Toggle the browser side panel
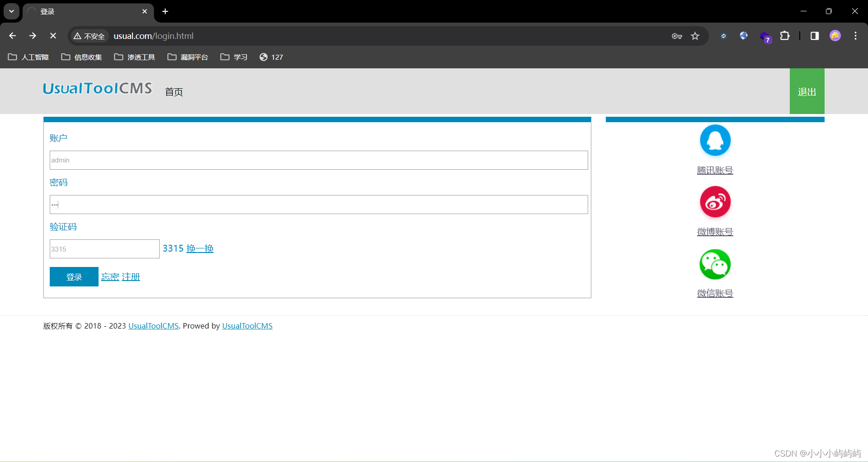868x462 pixels. pyautogui.click(x=815, y=36)
